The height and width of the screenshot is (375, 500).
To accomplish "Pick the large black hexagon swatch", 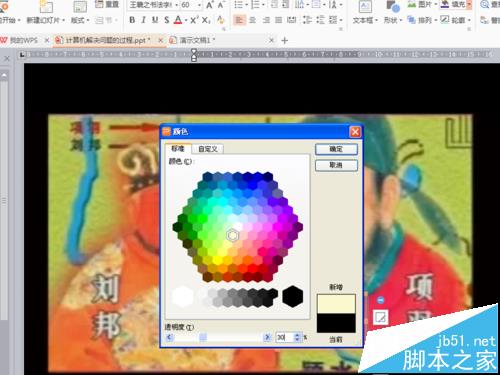I will (292, 296).
